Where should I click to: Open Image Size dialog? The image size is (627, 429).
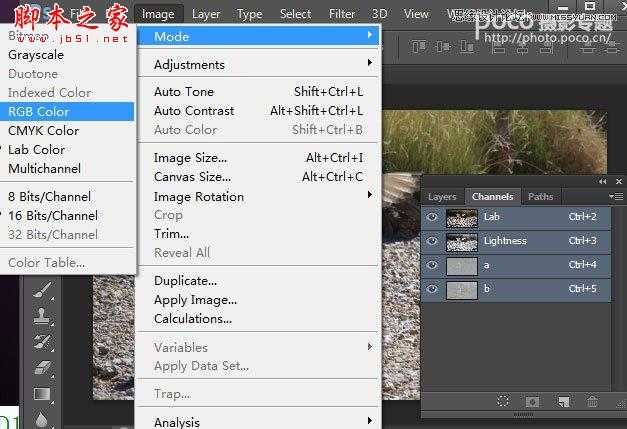(259, 158)
